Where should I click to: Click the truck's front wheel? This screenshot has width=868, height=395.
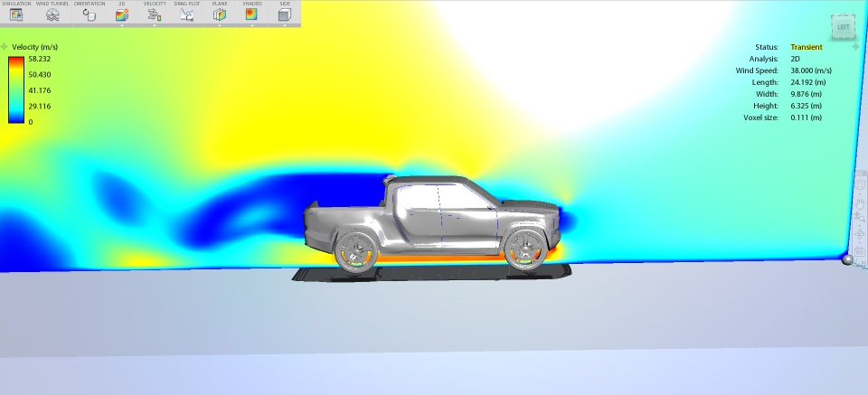pos(526,250)
